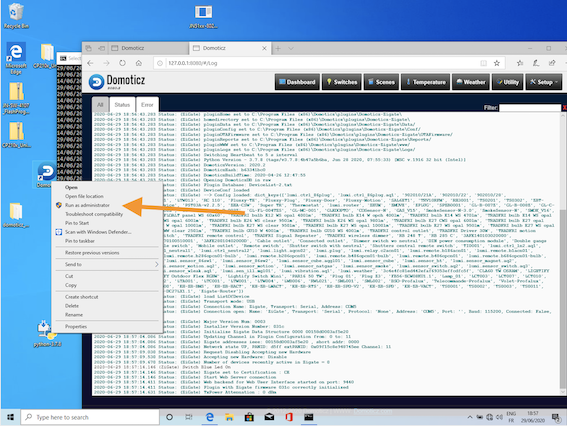Click the log Filter input field
Screen dimensions: 567x426
[x=530, y=108]
